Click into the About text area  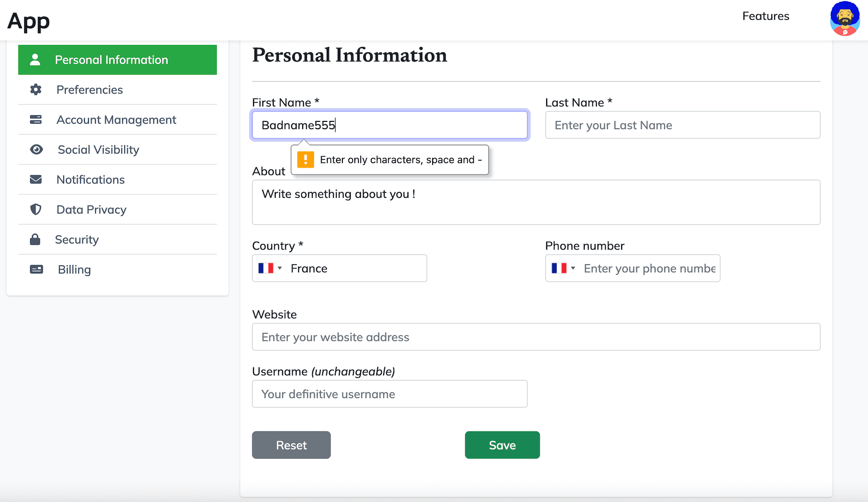(536, 202)
